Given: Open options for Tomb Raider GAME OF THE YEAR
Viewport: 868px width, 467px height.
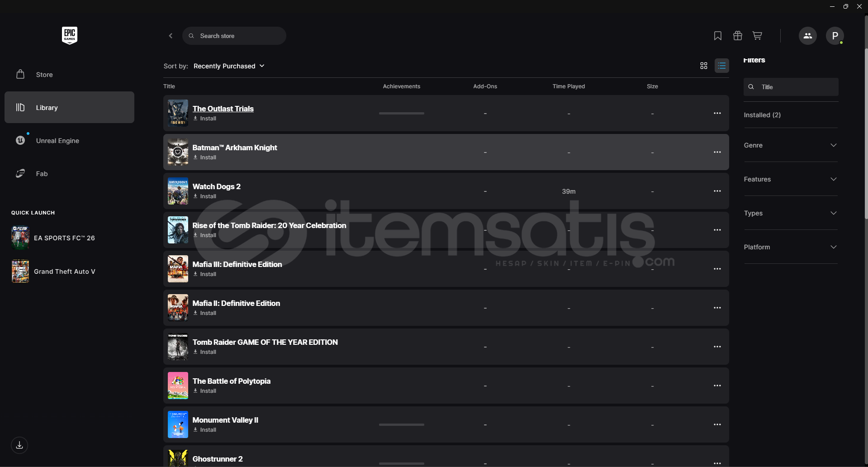Looking at the screenshot, I should tap(717, 347).
